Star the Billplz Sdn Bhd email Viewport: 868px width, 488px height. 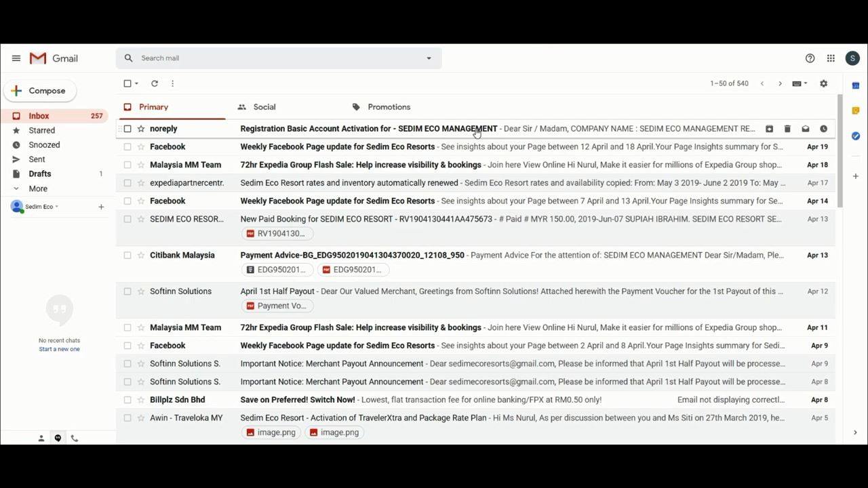(141, 400)
